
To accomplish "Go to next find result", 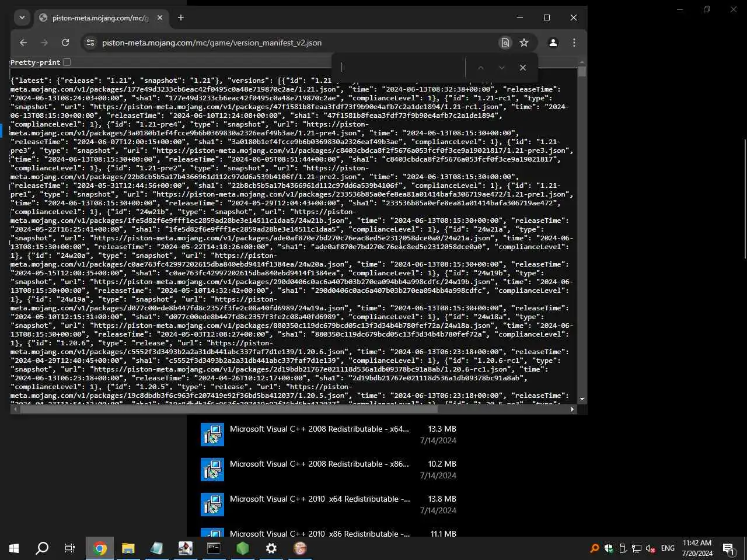I will (x=502, y=68).
